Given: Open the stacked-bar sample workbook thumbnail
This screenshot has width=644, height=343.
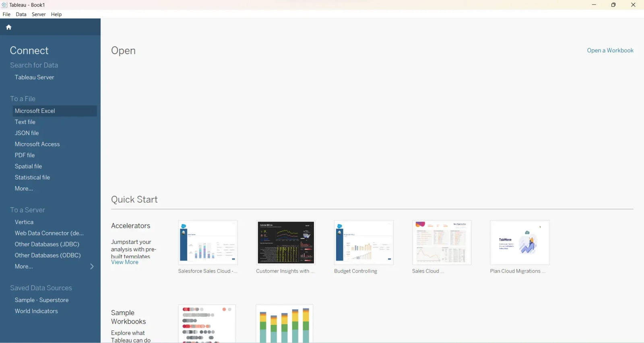Looking at the screenshot, I should pos(285,324).
